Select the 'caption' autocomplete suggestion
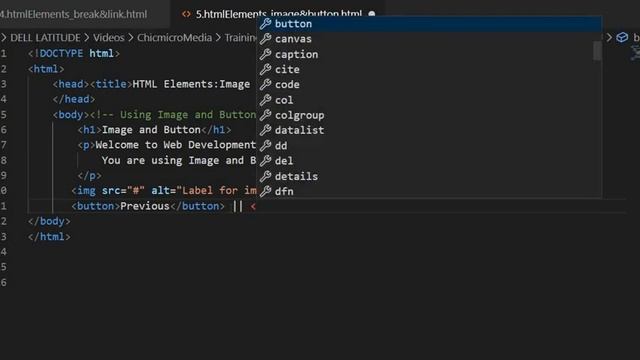This screenshot has width=640, height=360. click(x=429, y=54)
